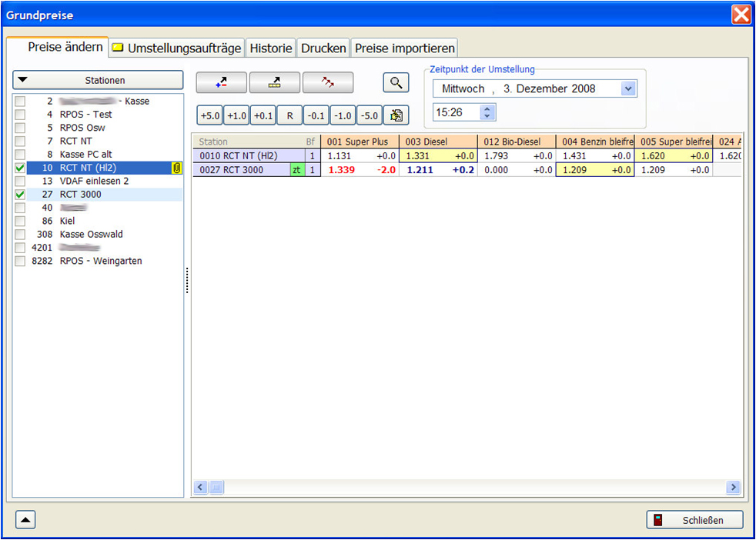Viewport: 756px width, 540px height.
Task: Switch to the Umstellungsaufträge tab
Action: pyautogui.click(x=177, y=48)
